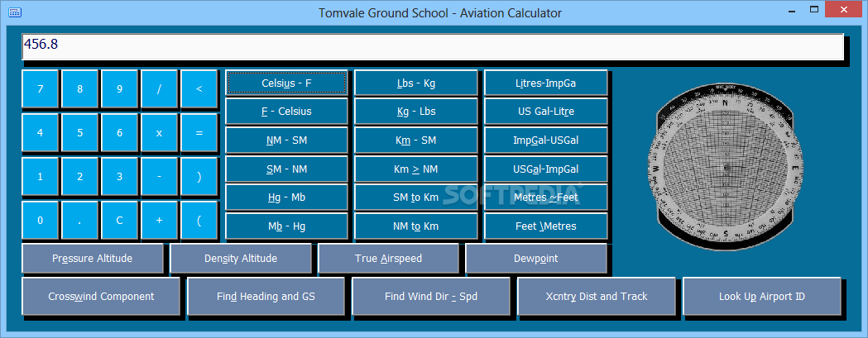Click the opening parenthesis key

[199, 220]
